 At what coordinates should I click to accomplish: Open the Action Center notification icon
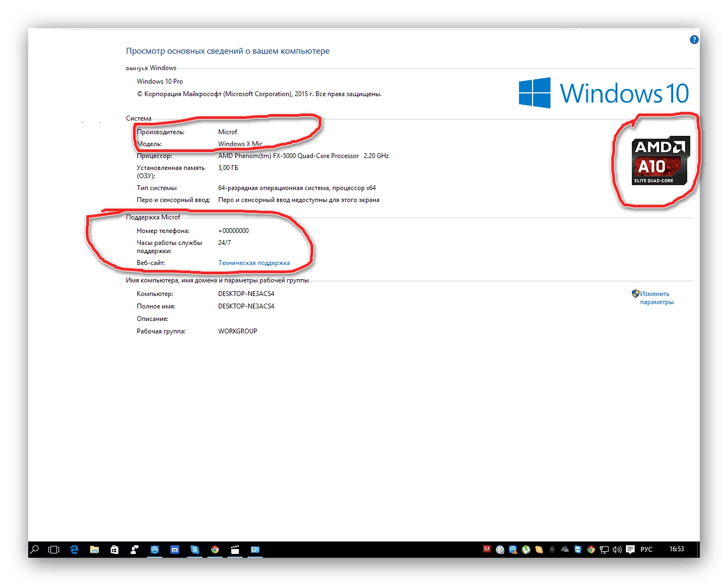coord(630,550)
